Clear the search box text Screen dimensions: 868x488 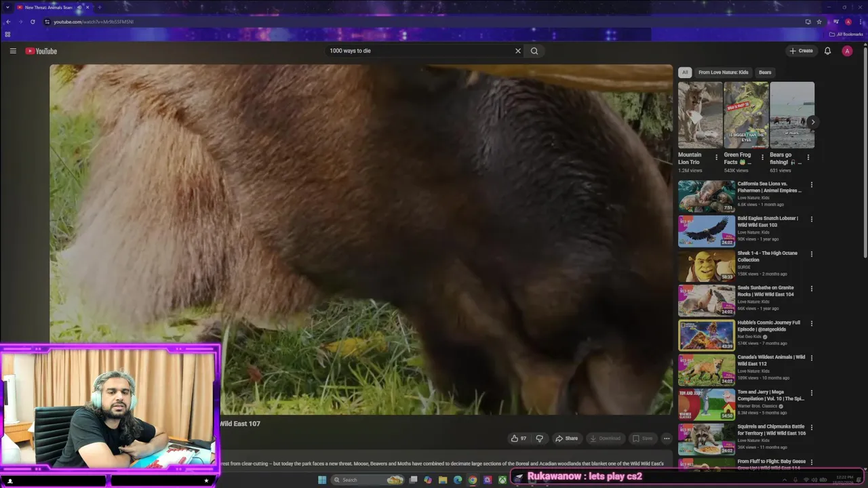click(518, 51)
